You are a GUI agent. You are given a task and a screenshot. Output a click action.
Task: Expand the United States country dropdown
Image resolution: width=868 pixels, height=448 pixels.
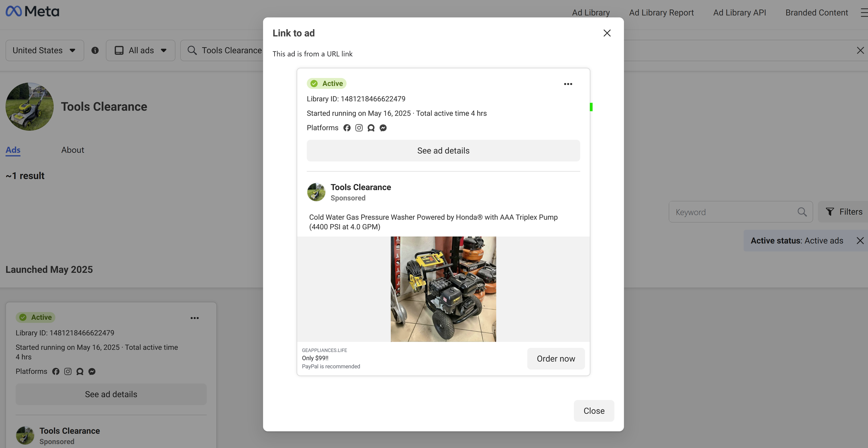pyautogui.click(x=45, y=50)
